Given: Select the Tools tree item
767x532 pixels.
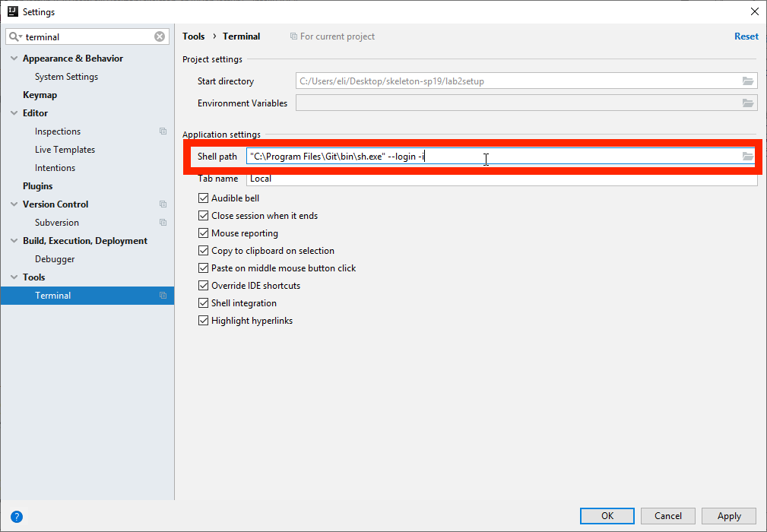Looking at the screenshot, I should tap(33, 277).
